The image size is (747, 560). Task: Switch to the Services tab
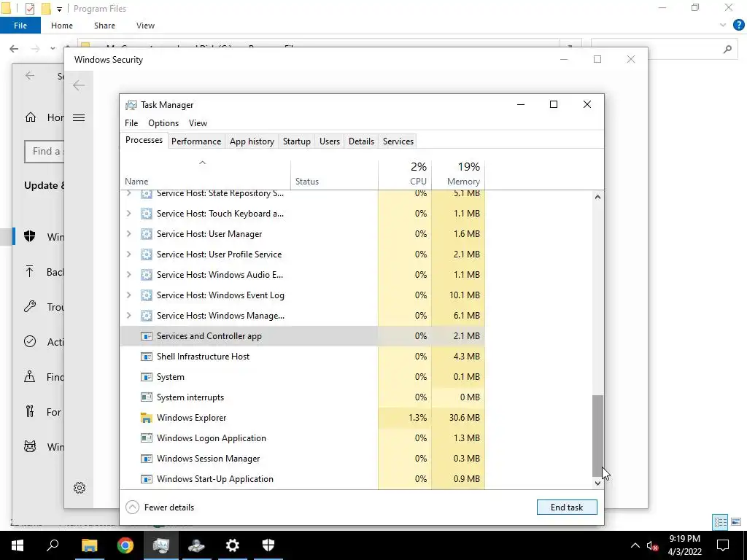coord(398,141)
